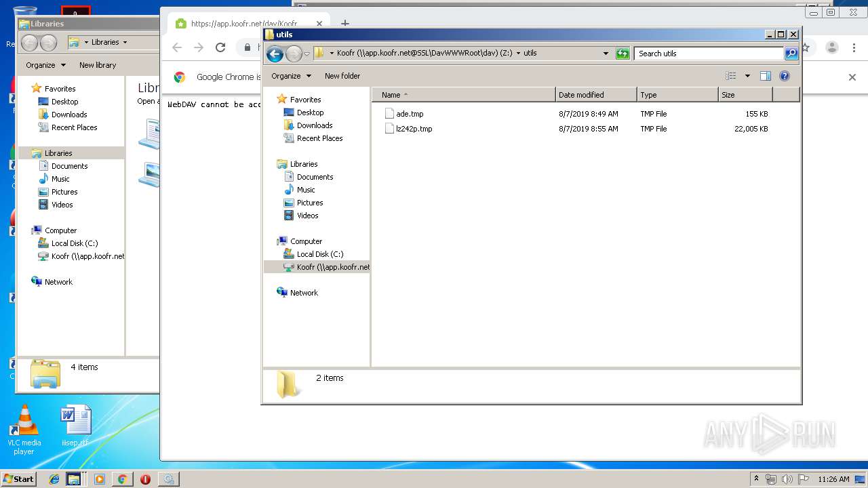Screen dimensions: 868x488
Task: Select Computer in the utils navigation pane
Action: coord(306,241)
